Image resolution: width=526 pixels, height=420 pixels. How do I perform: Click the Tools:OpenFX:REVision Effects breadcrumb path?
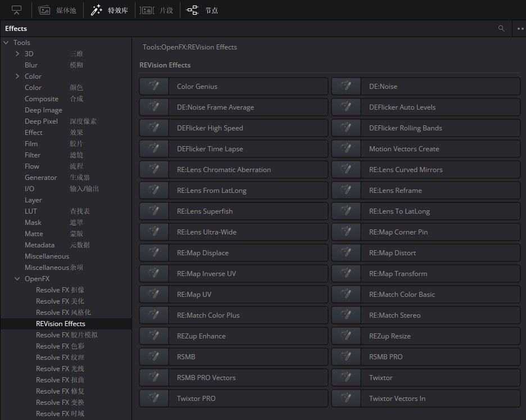click(x=189, y=47)
